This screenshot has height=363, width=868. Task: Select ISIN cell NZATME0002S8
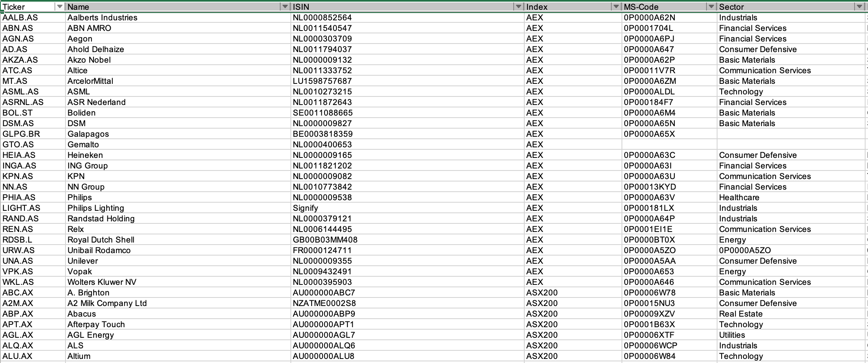[x=408, y=303]
